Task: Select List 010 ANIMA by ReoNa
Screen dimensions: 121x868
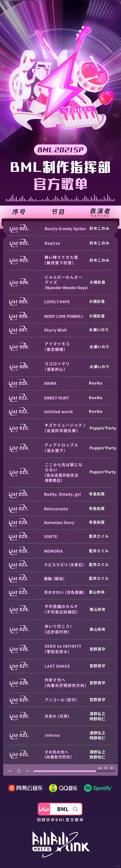Action: tap(61, 383)
